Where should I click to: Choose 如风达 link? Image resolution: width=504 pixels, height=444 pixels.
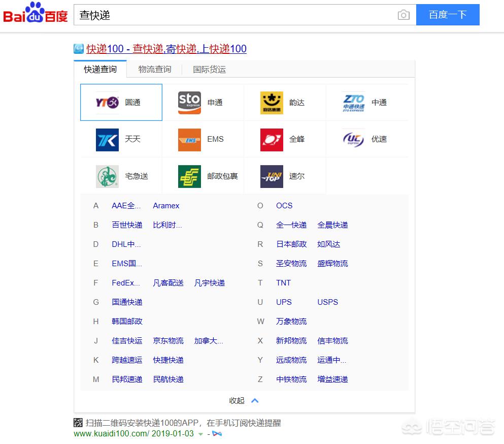click(x=328, y=244)
